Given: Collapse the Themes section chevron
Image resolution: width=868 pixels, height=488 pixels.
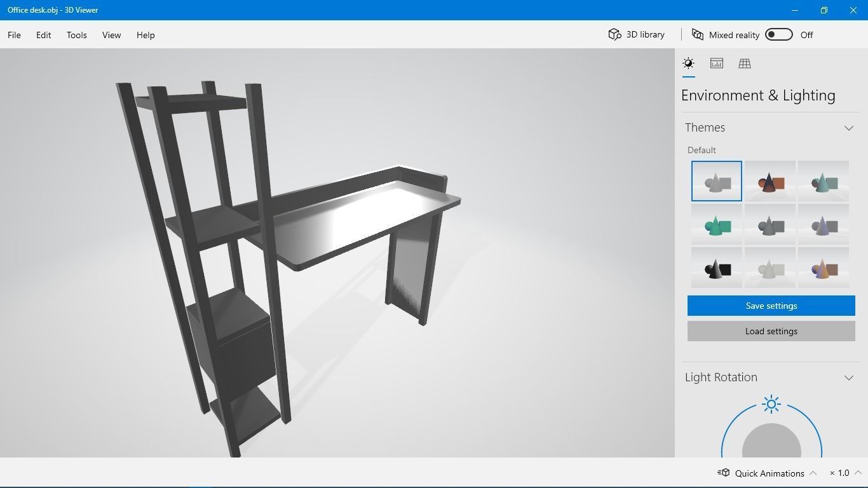Looking at the screenshot, I should (848, 128).
